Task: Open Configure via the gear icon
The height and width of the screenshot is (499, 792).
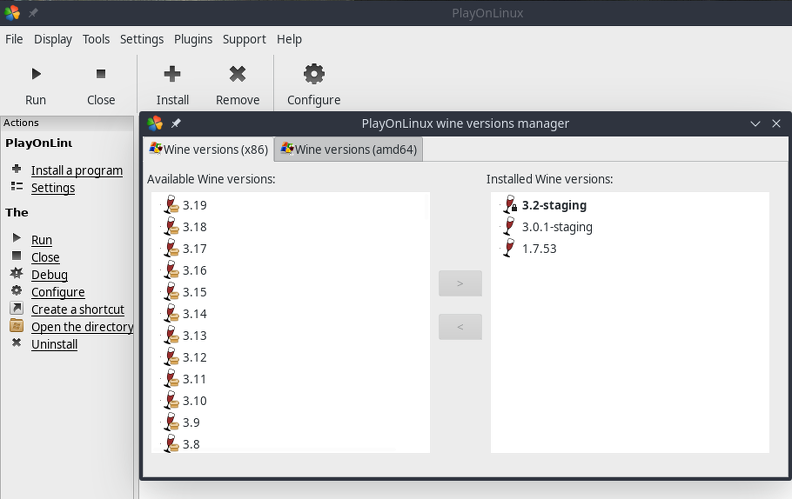Action: [x=314, y=74]
